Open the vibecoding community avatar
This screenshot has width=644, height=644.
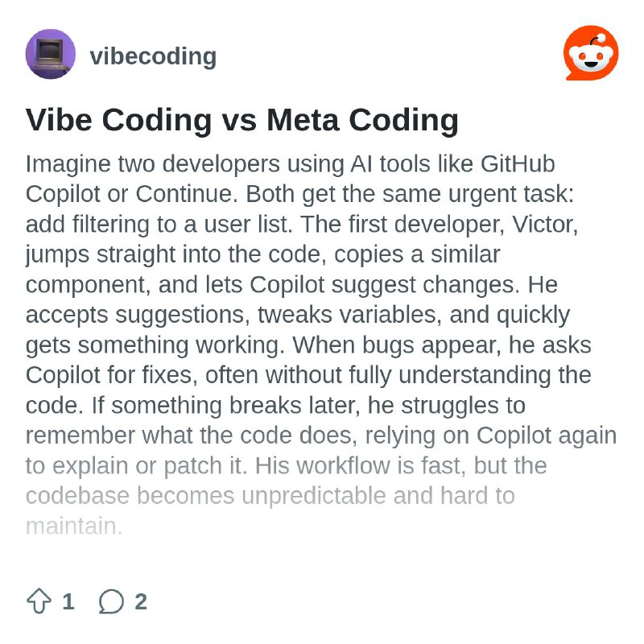point(51,54)
